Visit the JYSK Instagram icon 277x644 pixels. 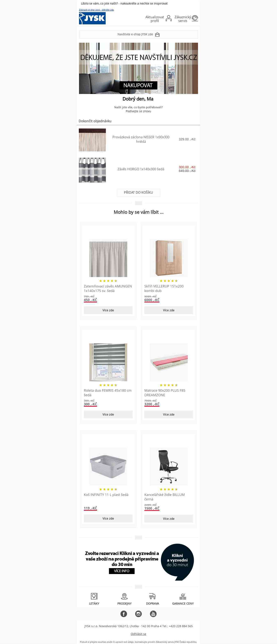138,613
